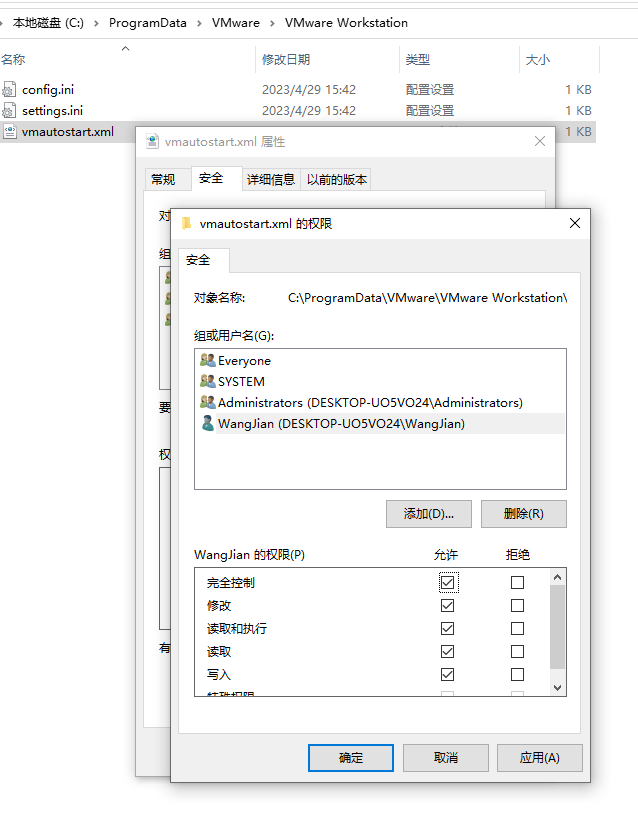Viewport: 638px width, 831px height.
Task: Click the 应用(A) button
Action: point(539,758)
